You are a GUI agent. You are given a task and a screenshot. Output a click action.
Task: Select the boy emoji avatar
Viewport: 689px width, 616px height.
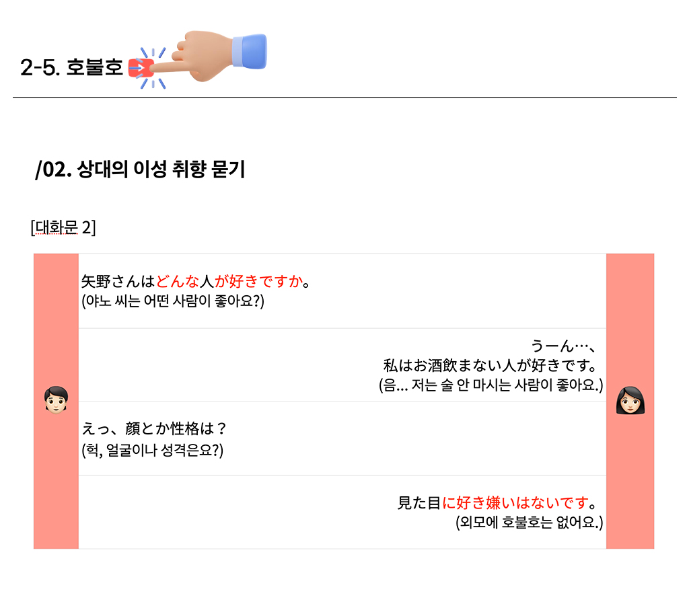(x=56, y=400)
